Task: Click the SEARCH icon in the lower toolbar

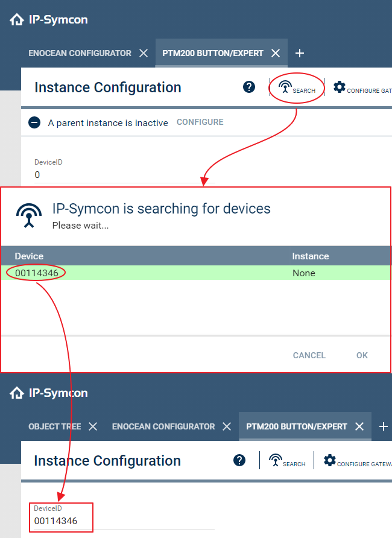Action: click(x=276, y=460)
